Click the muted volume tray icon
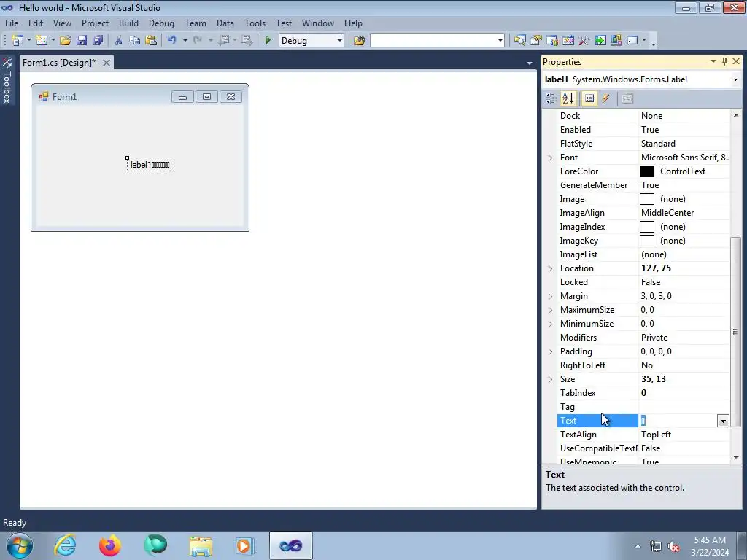 tap(673, 547)
